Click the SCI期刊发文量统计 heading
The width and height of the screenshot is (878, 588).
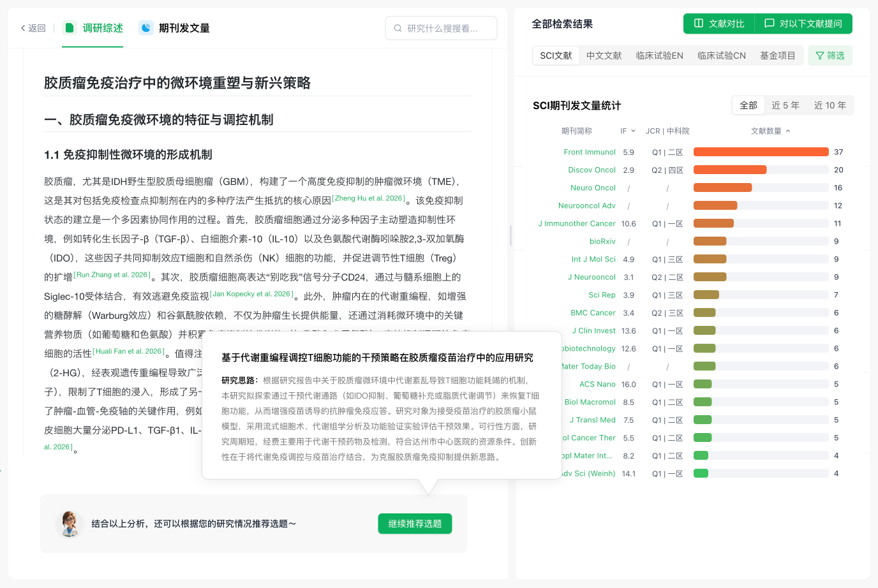coord(577,105)
